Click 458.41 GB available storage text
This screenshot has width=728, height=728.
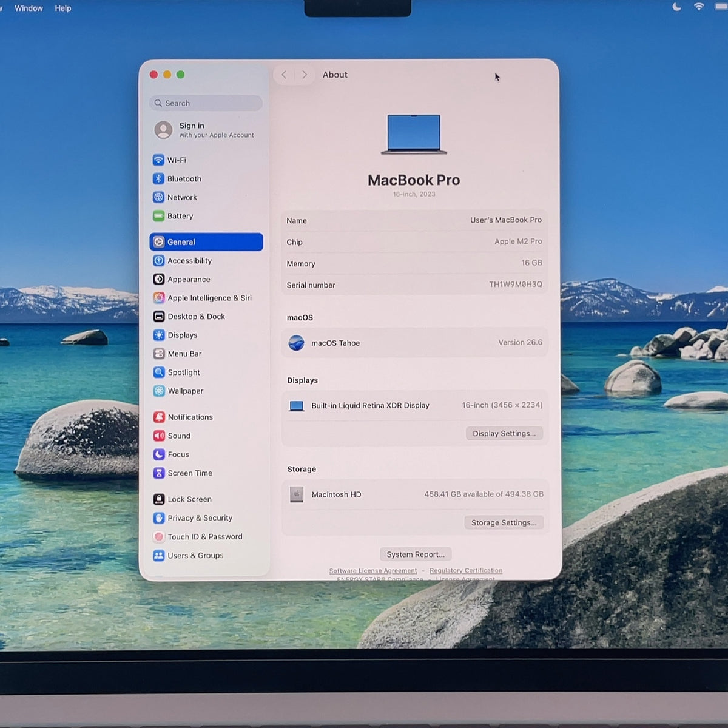[x=484, y=494]
